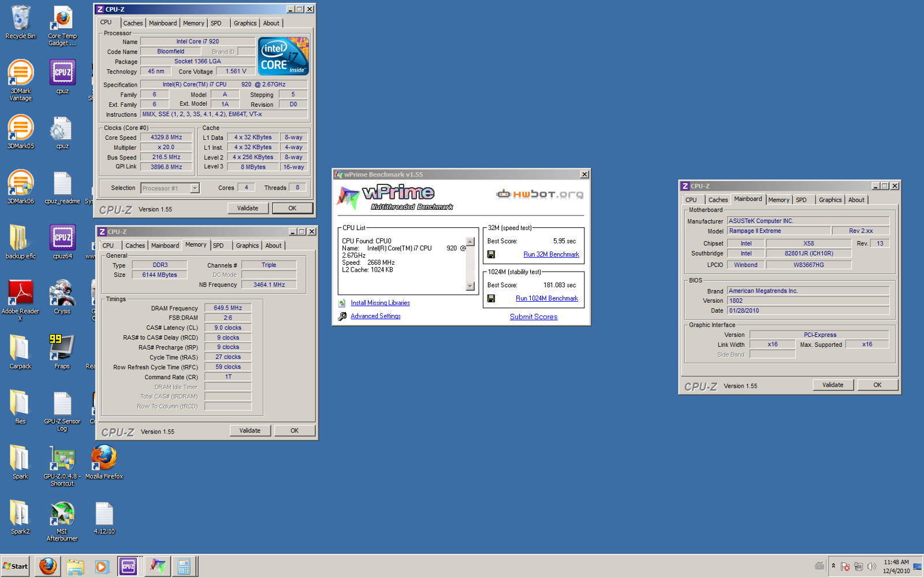This screenshot has height=578, width=924.
Task: Click Submit Scores link
Action: 534,317
